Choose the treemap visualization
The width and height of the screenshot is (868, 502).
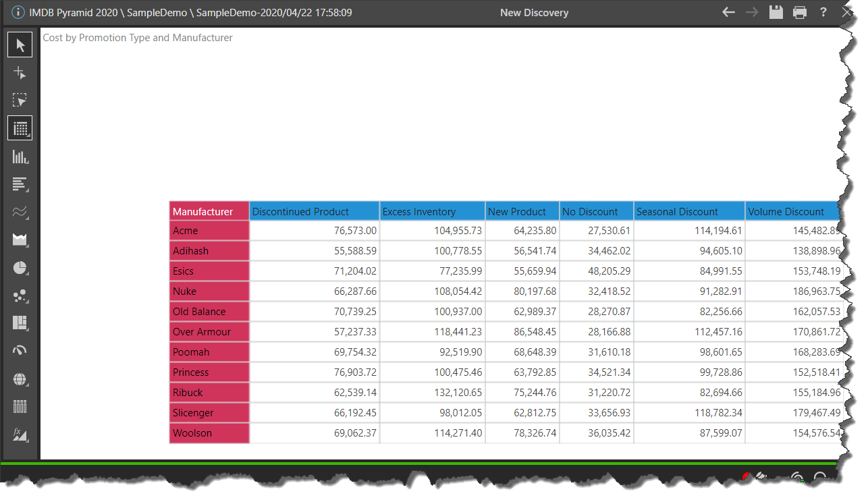pyautogui.click(x=20, y=323)
